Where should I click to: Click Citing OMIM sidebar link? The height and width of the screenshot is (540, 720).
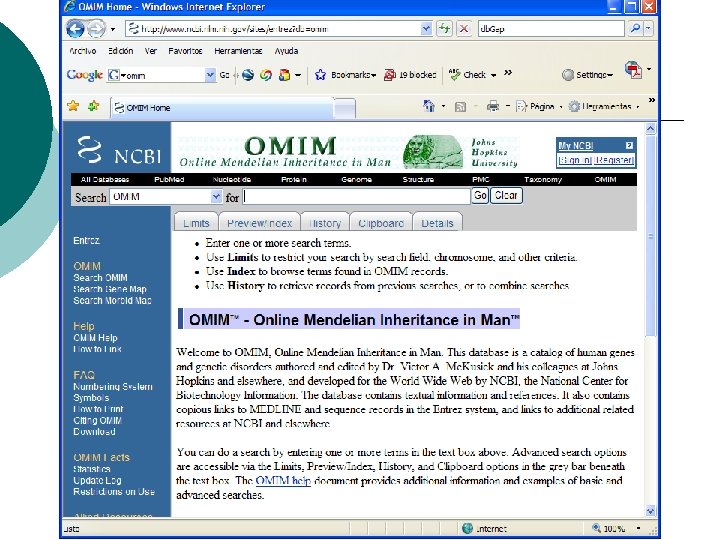point(97,421)
